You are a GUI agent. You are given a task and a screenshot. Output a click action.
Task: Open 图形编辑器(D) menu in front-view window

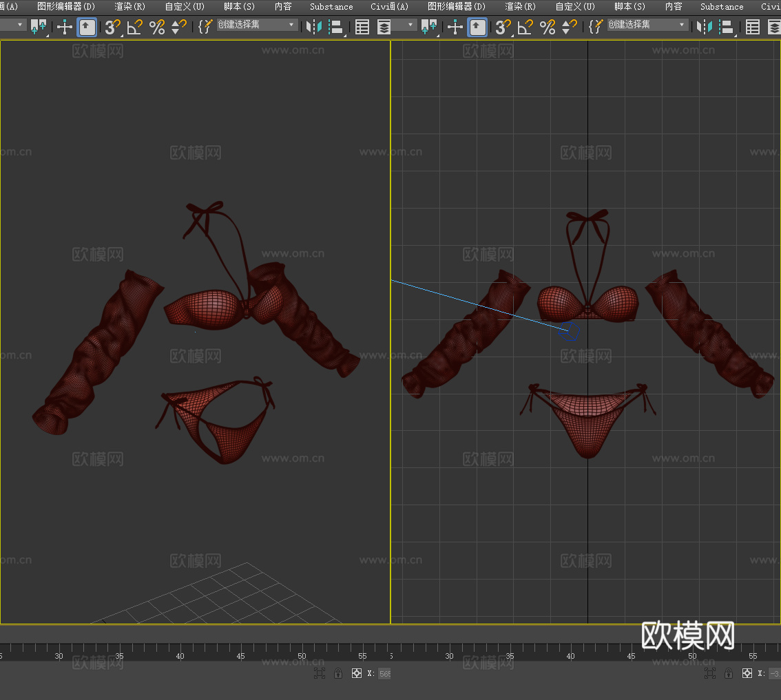pos(456,6)
